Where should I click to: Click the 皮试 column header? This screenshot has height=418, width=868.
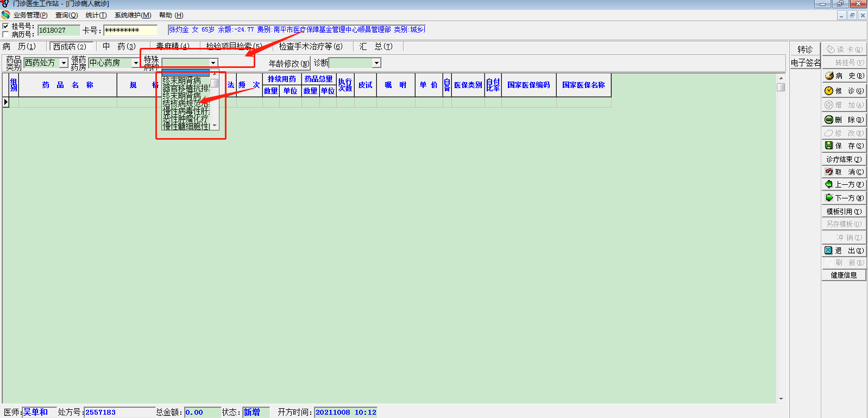coord(366,85)
